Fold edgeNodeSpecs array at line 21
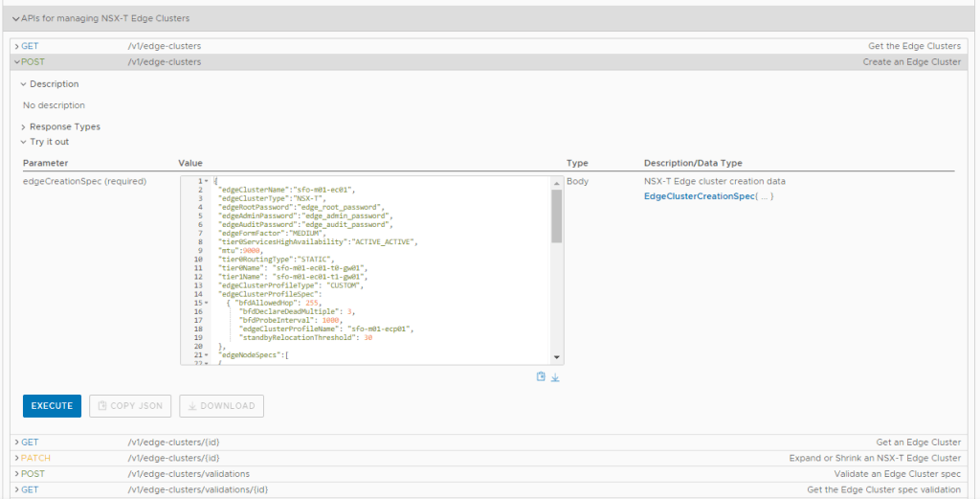This screenshot has width=980, height=499. (x=206, y=354)
